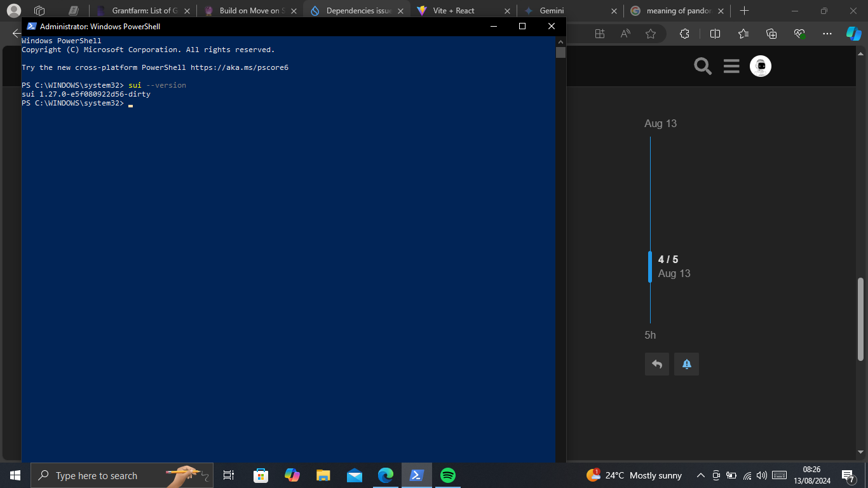Open the hamburger menu beside the avatar
Image resolution: width=868 pixels, height=488 pixels.
pyautogui.click(x=731, y=65)
